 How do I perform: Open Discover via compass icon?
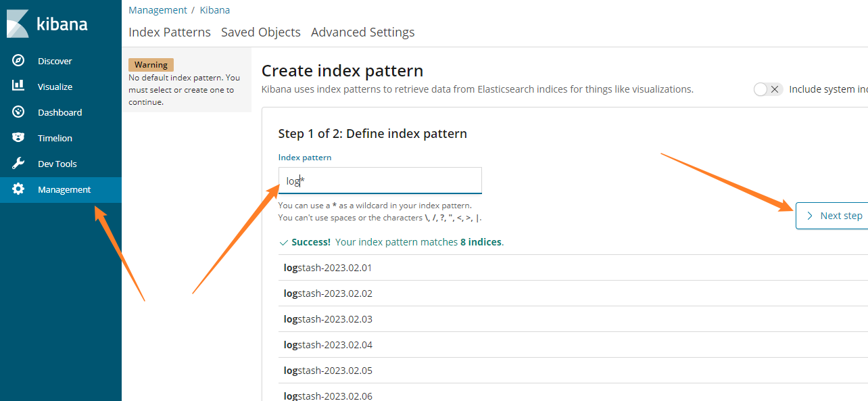coord(18,61)
